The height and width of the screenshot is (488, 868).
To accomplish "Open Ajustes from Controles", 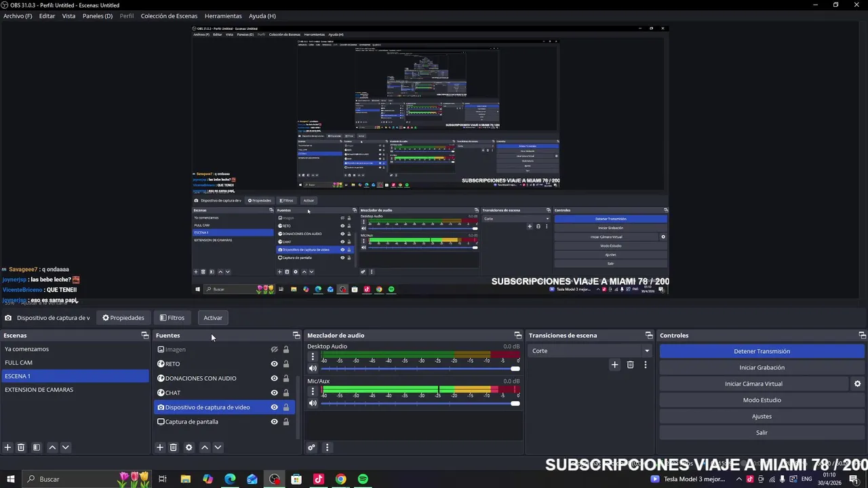I will tap(762, 416).
